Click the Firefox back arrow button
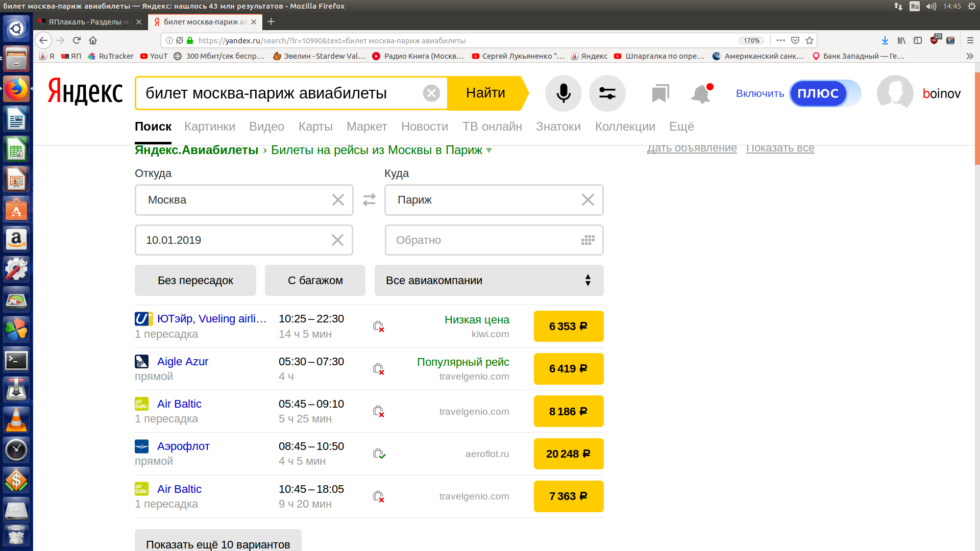The height and width of the screenshot is (551, 980). (43, 40)
